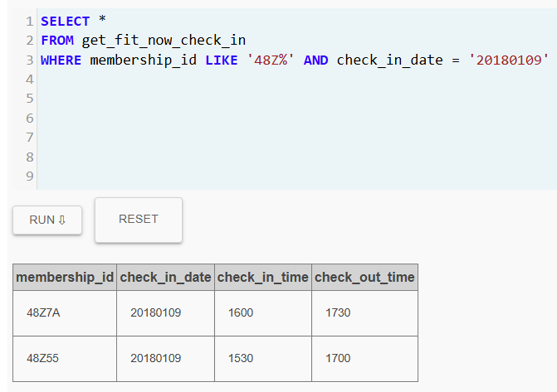
Task: Click the WHERE keyword in editor
Action: tap(61, 60)
